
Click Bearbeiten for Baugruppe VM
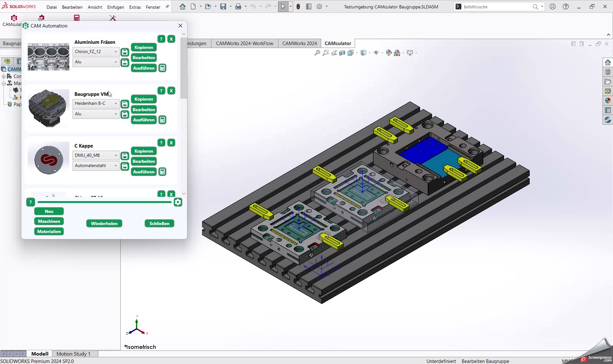144,110
